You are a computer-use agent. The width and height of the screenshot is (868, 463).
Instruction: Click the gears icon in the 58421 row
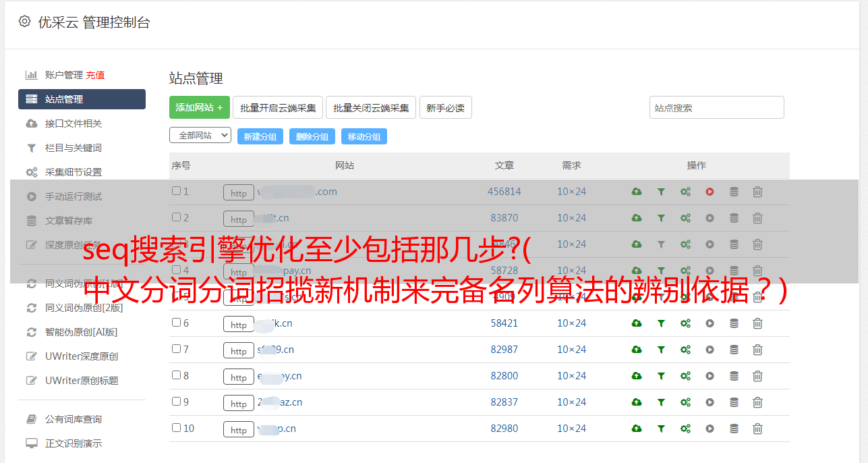click(685, 323)
